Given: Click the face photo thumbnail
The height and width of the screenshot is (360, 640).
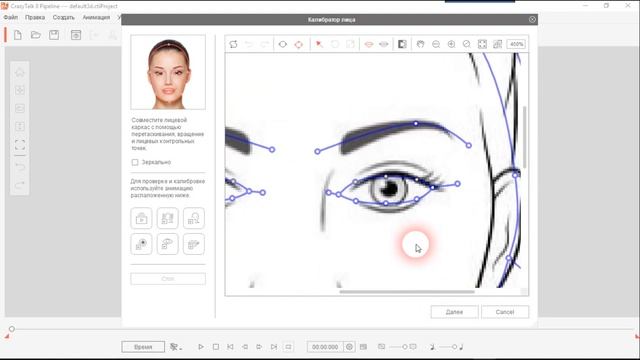Looking at the screenshot, I should [x=168, y=72].
